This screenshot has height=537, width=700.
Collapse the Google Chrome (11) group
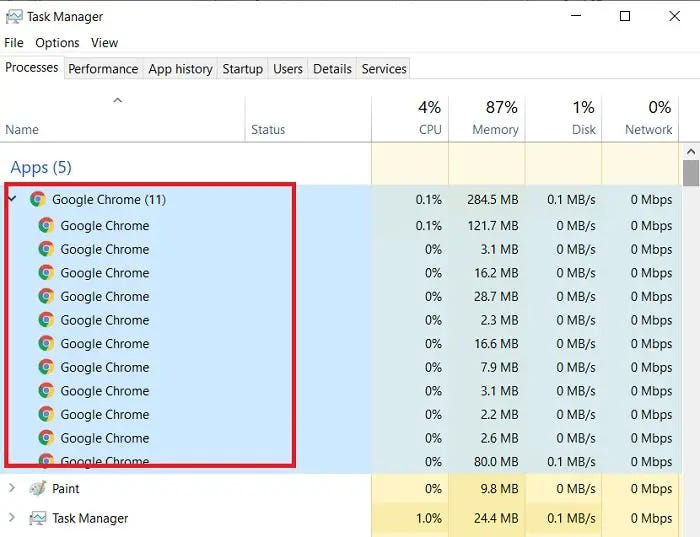12,199
